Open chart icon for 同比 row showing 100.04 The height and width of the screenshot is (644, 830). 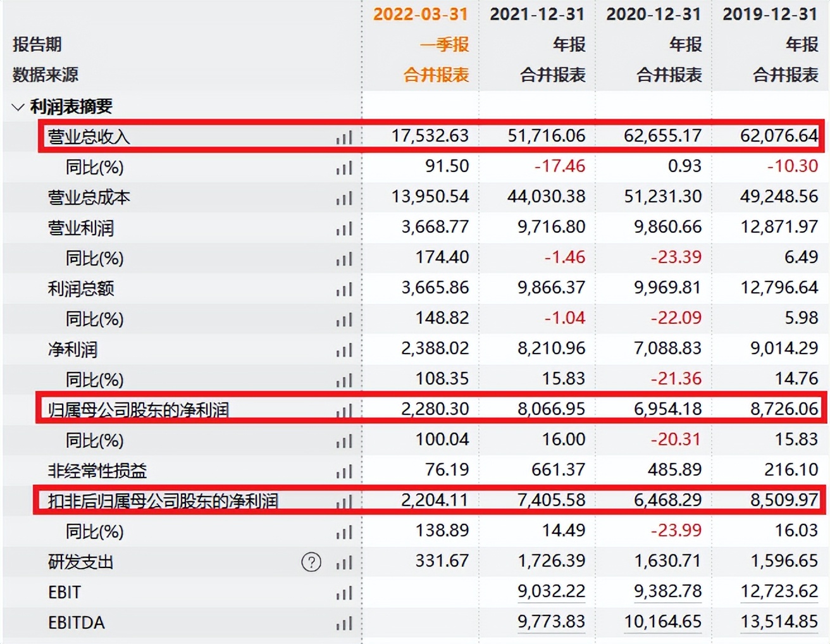tap(344, 441)
